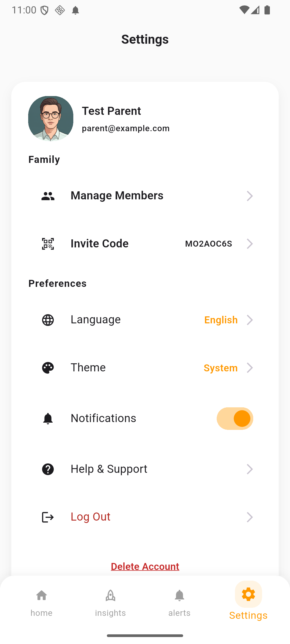Screen dimensions: 290x644
Task: Tap the Help & Support question icon
Action: coord(48,469)
